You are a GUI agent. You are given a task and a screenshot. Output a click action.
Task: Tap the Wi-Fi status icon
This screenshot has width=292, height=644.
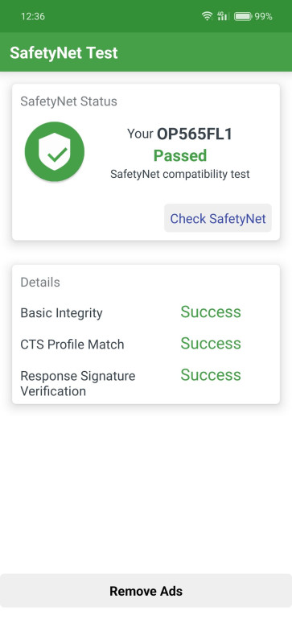point(207,16)
